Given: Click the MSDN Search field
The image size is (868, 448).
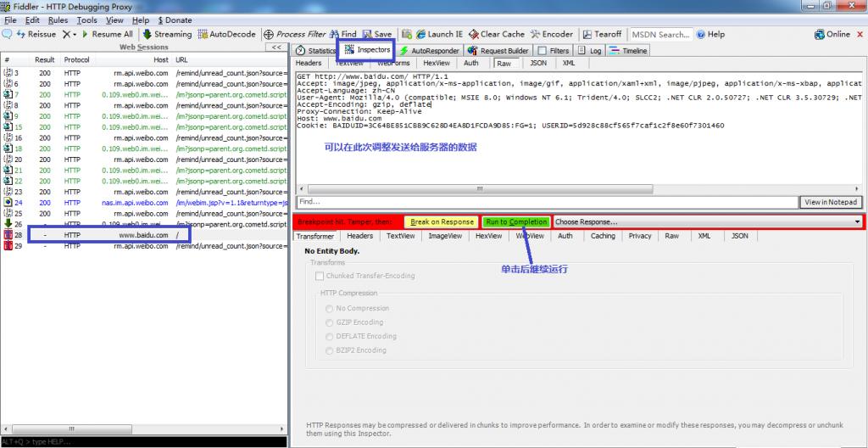Looking at the screenshot, I should pos(661,35).
